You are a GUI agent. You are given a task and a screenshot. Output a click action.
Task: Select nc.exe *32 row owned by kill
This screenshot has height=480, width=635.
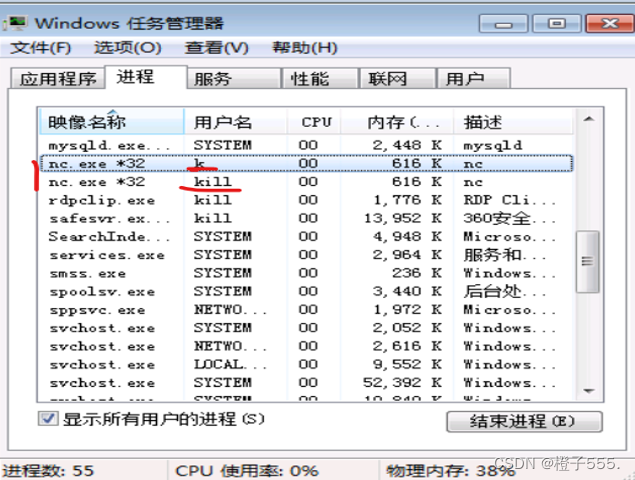tap(306, 182)
